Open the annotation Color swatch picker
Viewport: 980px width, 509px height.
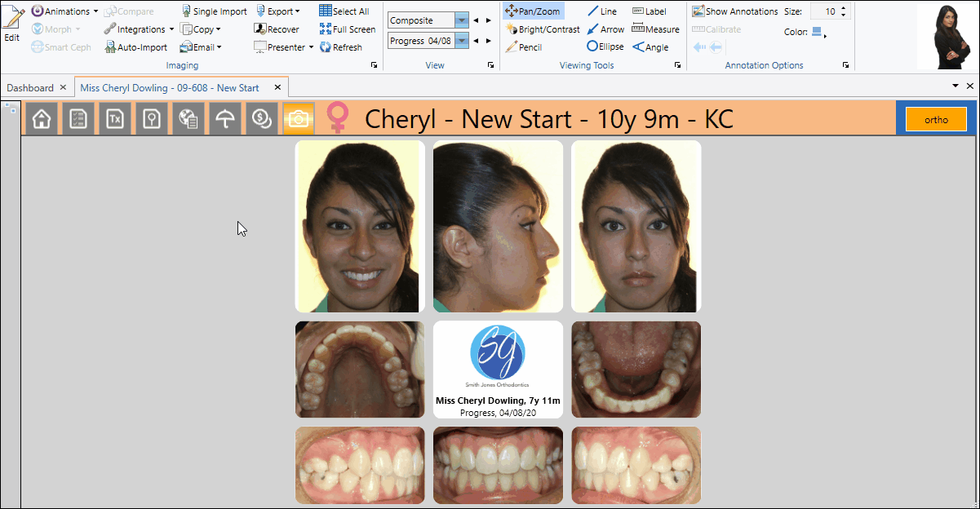(818, 33)
